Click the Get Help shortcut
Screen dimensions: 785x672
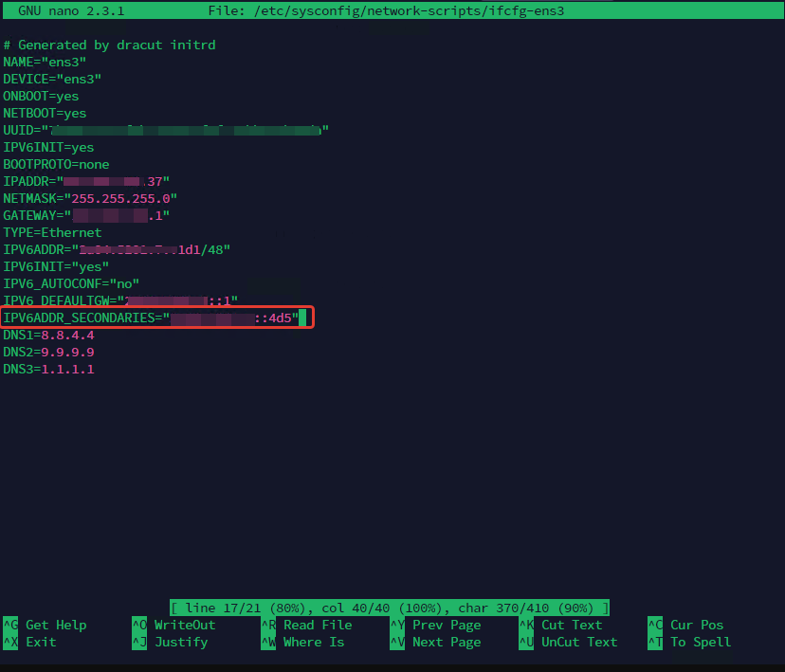(x=55, y=625)
